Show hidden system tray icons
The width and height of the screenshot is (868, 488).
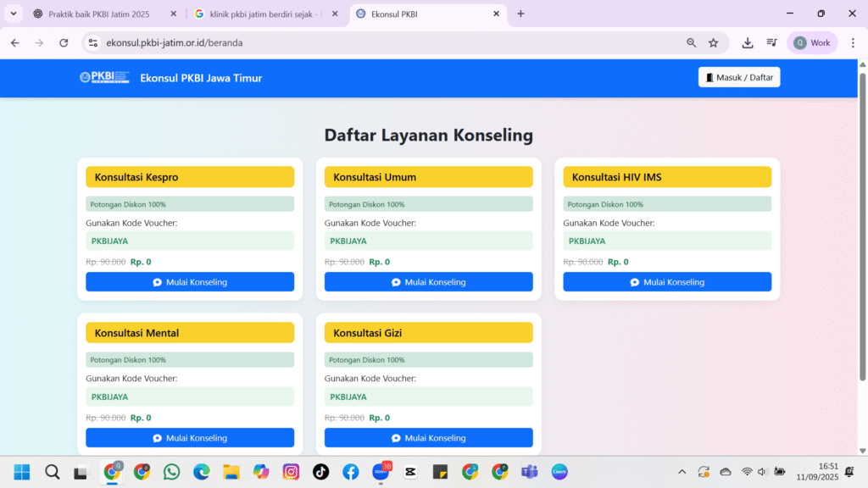click(x=682, y=472)
